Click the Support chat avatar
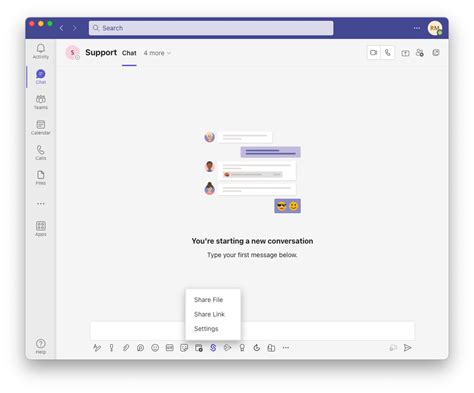Screen dimensions: 474x393 click(72, 53)
